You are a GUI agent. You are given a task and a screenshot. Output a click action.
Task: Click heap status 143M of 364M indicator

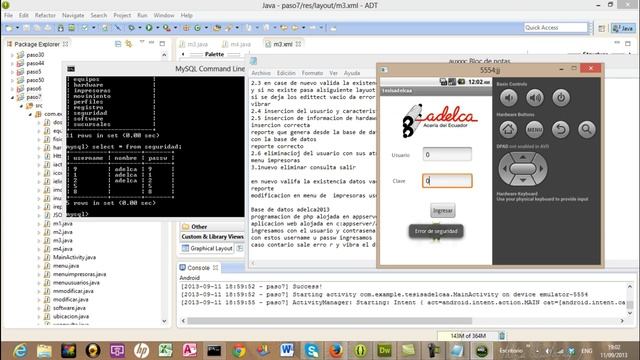[468, 336]
